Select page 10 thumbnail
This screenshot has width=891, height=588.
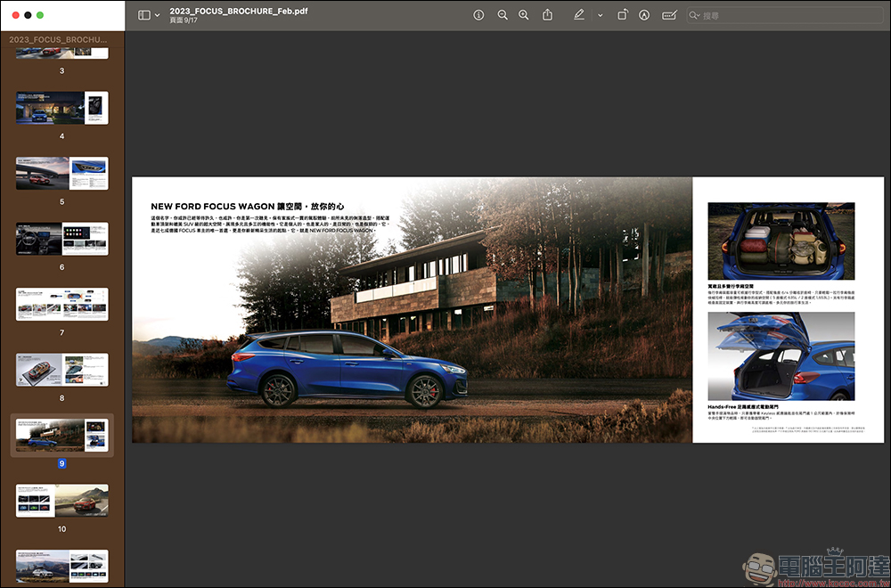pos(62,501)
